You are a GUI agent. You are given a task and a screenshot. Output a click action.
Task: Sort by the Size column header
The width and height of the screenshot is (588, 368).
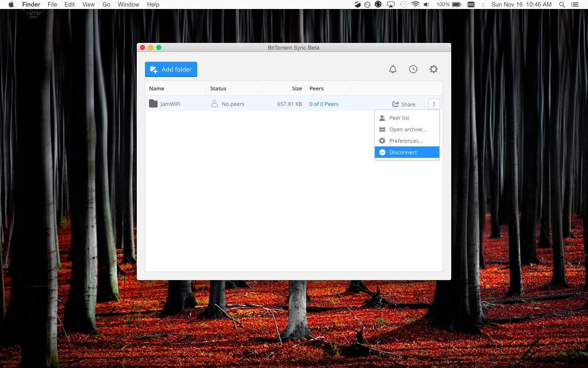pos(297,88)
